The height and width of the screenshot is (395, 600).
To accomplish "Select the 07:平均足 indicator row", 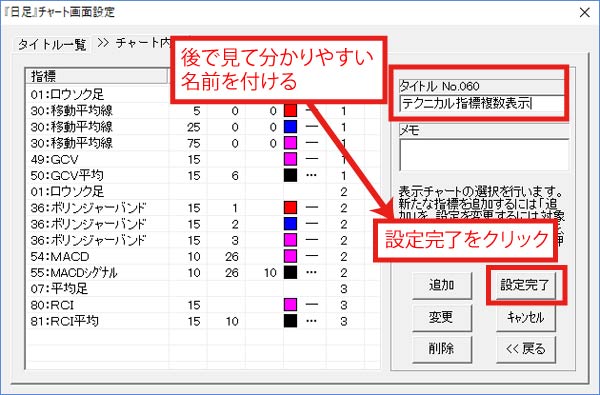I will [x=203, y=289].
